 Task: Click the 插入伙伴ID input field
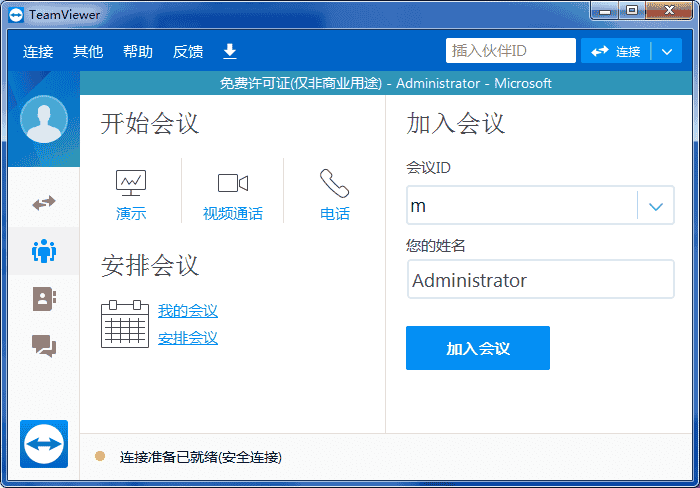coord(510,51)
